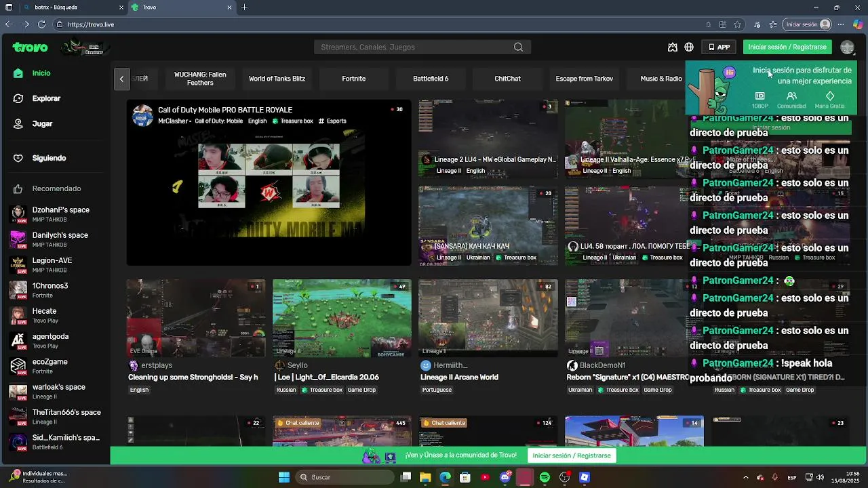Open a new browser tab with plus
868x488 pixels.
coord(244,7)
